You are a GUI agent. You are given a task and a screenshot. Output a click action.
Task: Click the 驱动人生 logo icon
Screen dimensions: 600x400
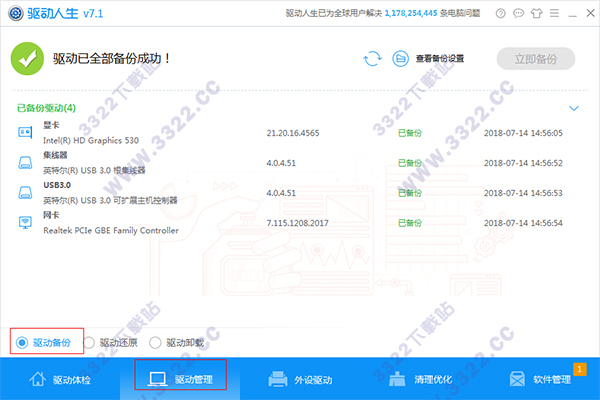[16, 13]
